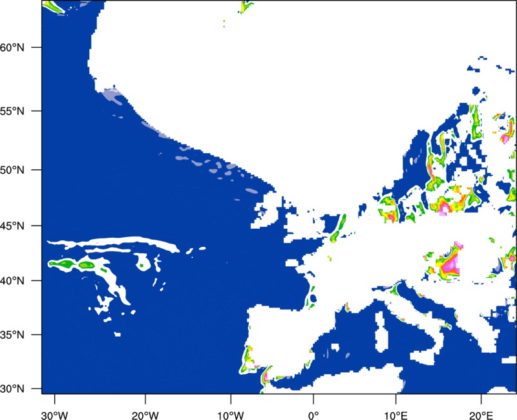Viewport: 517px width, 420px height.
Task: Click the 60°N latitude label
Action: click(12, 47)
